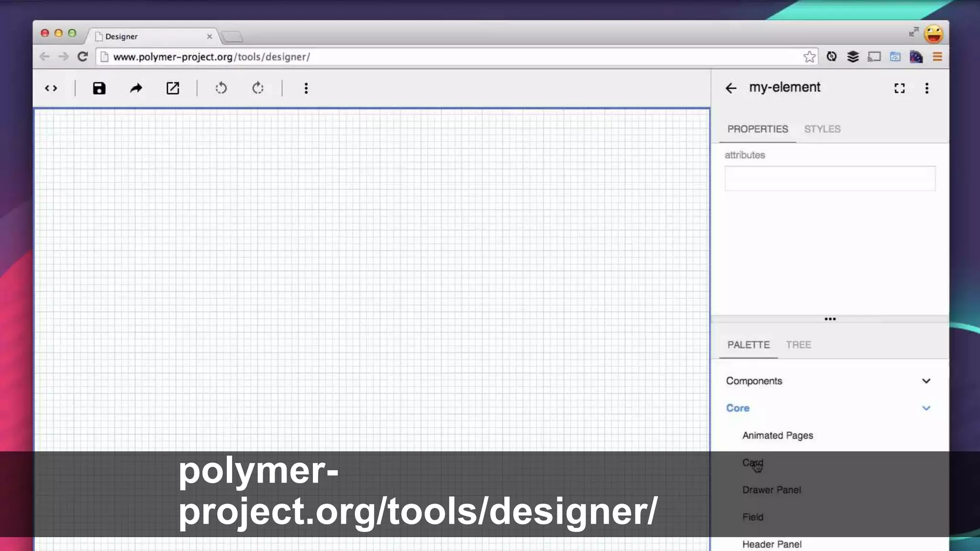
Task: Switch to the PALETTE tab
Action: [x=748, y=345]
